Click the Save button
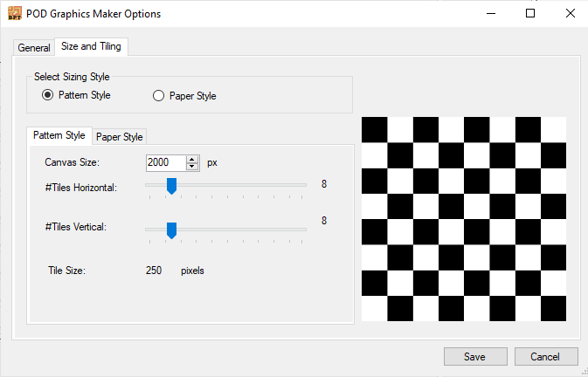This screenshot has height=377, width=588. pos(475,356)
